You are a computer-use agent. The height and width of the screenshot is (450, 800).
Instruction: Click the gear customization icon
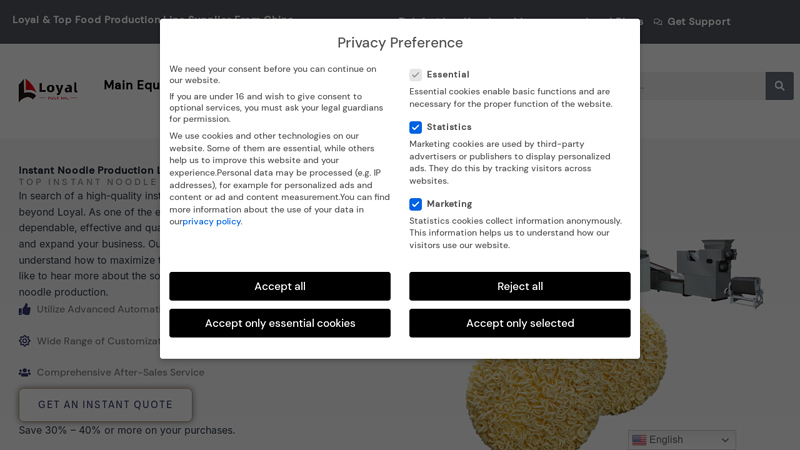pos(25,341)
